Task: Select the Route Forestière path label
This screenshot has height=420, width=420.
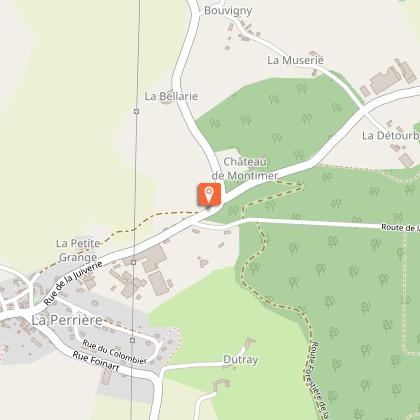Action: pos(319,380)
